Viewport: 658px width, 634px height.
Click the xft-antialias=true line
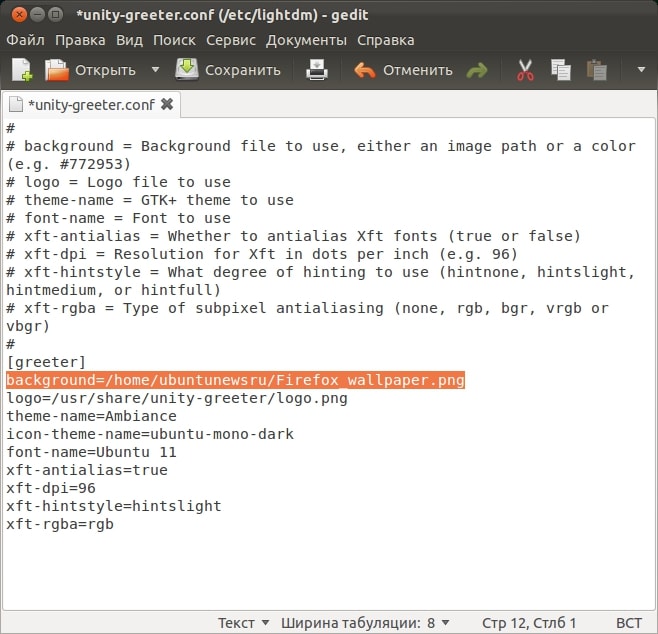[87, 470]
